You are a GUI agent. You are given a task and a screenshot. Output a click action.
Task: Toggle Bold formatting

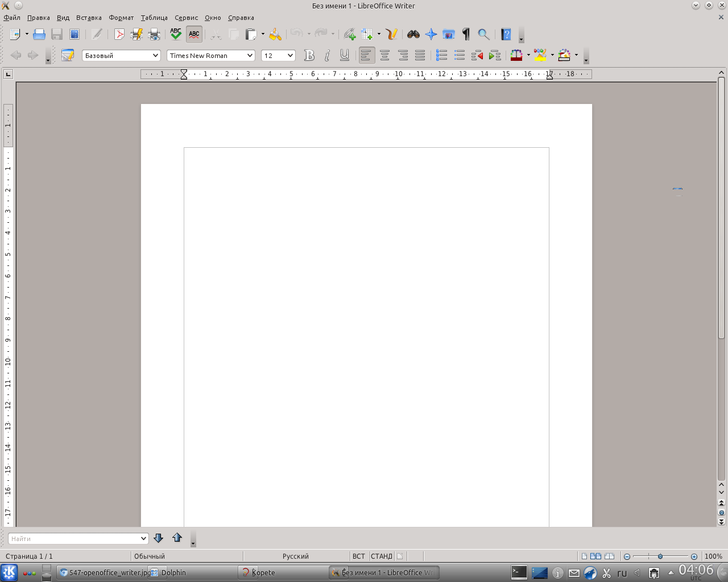coord(309,55)
